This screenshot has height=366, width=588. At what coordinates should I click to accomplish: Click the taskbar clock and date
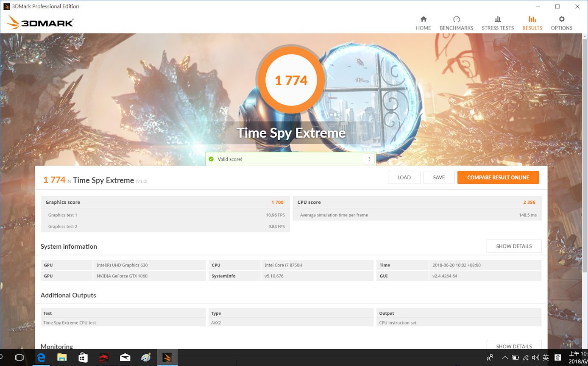coord(578,358)
